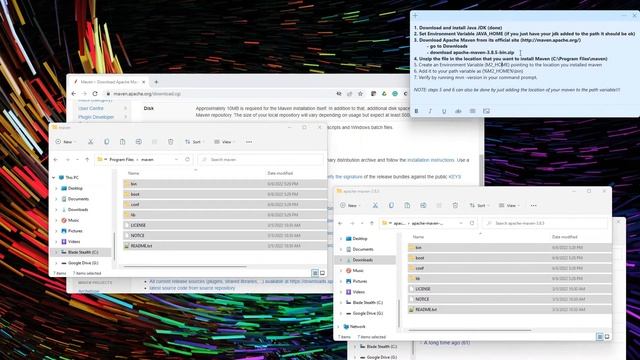Viewport: 640px width, 360px height.
Task: Click Paste icon in apache-maven window toolbar
Action: point(407,205)
